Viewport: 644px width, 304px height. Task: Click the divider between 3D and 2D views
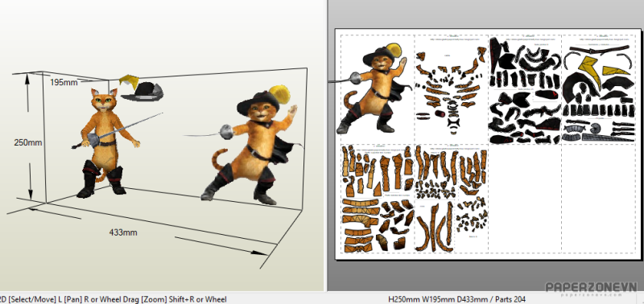pos(327,146)
